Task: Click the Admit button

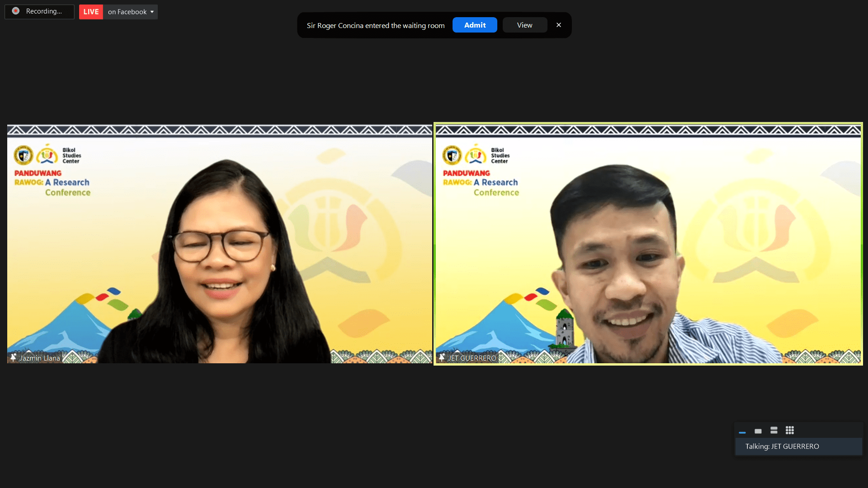Action: (475, 25)
